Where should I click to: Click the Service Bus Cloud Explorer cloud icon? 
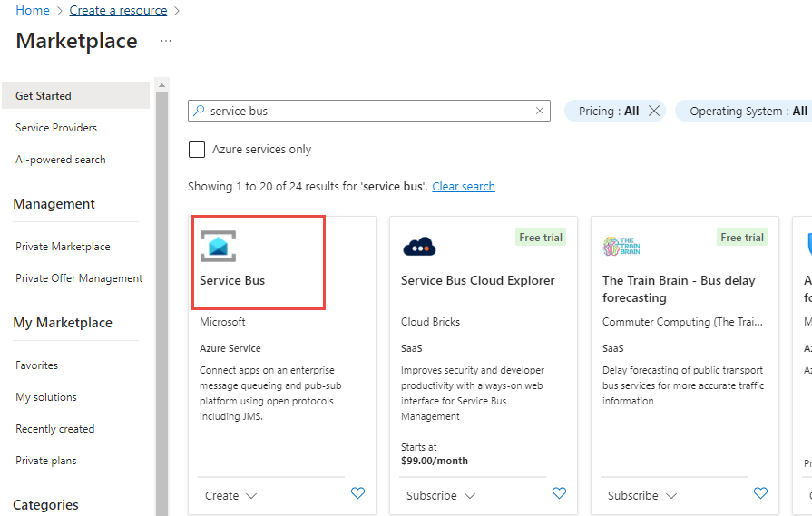[x=419, y=247]
